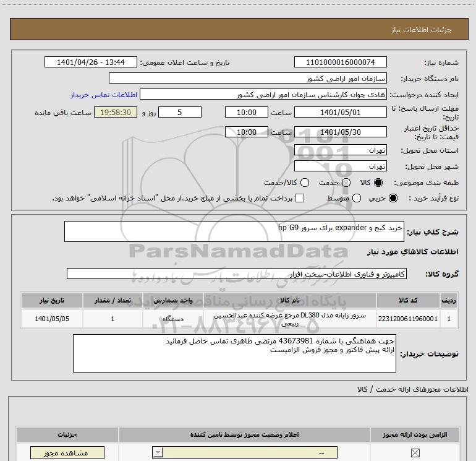Click the اعلام وضعیت مجوز توسط تامین کننده header
Screen dimensions: 476x461
(x=244, y=434)
